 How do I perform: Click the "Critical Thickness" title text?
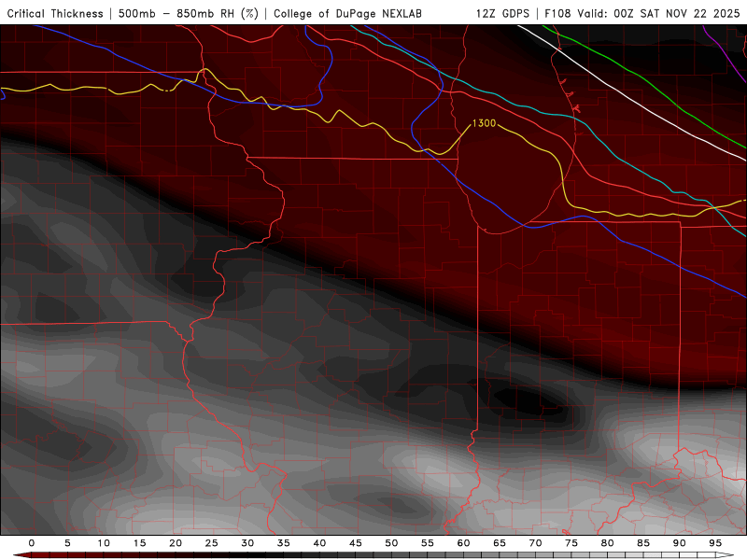coord(55,14)
